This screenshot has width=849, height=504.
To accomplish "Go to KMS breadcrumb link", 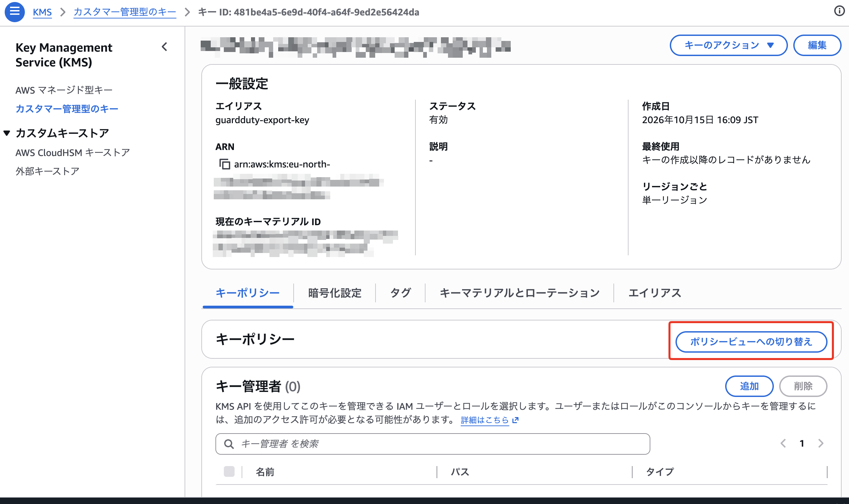I will click(x=42, y=12).
